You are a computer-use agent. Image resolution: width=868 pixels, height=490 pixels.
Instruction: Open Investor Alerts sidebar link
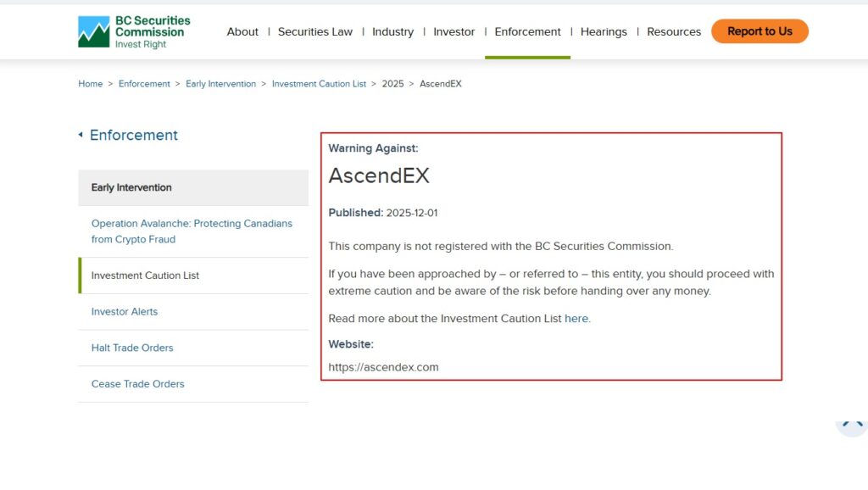click(125, 312)
